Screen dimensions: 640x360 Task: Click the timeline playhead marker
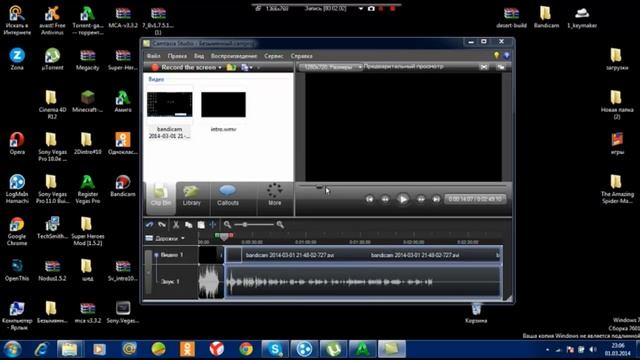(224, 236)
